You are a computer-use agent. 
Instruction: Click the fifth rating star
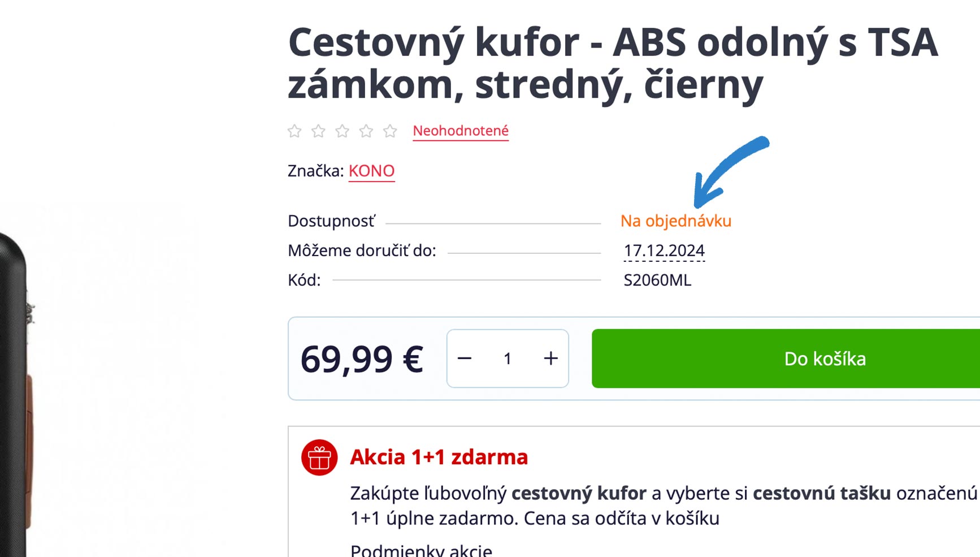click(x=390, y=131)
